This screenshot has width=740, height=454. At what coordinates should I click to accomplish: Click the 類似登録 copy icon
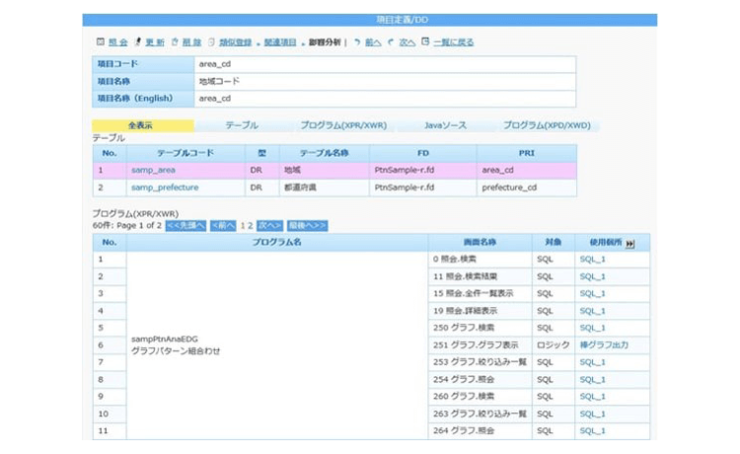click(x=211, y=42)
